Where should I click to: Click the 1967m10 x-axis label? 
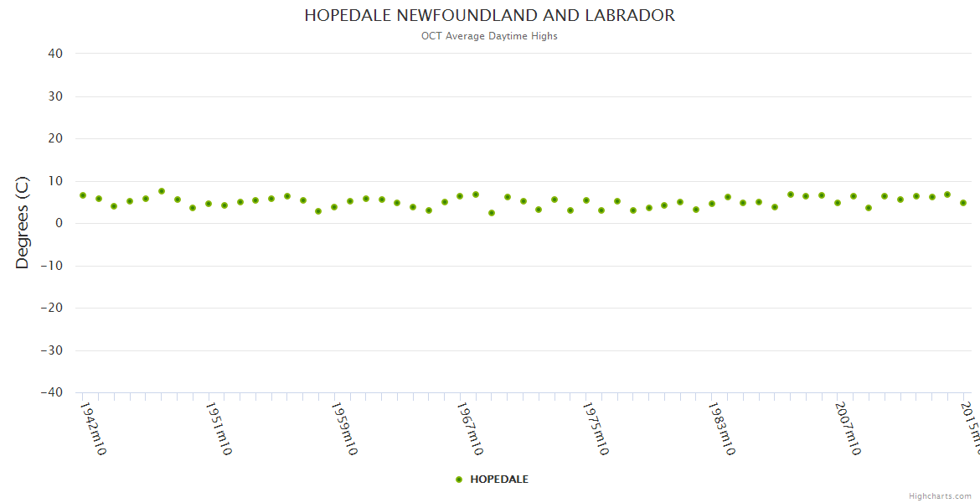(469, 428)
